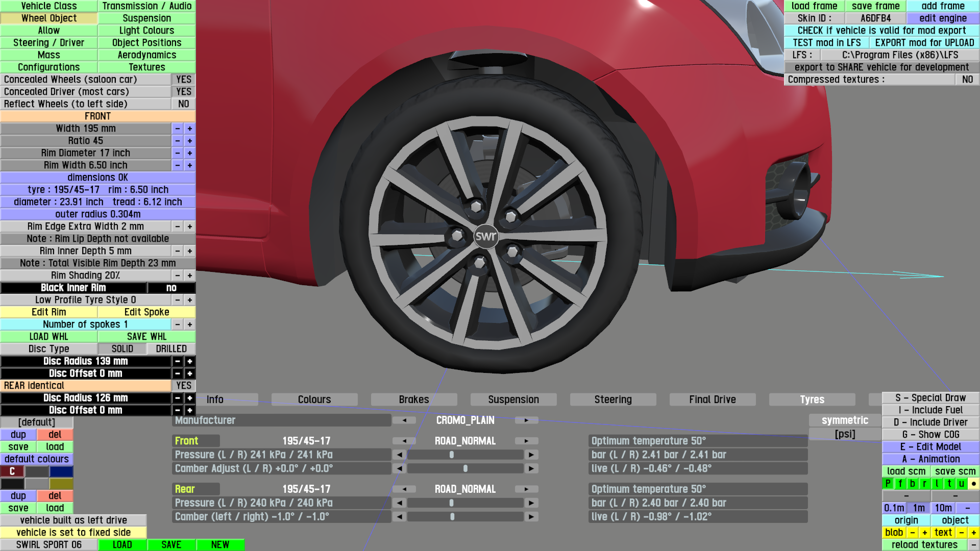The image size is (980, 551).
Task: Click right arrow next to CROMO_PLAIN manufacturer
Action: click(526, 420)
